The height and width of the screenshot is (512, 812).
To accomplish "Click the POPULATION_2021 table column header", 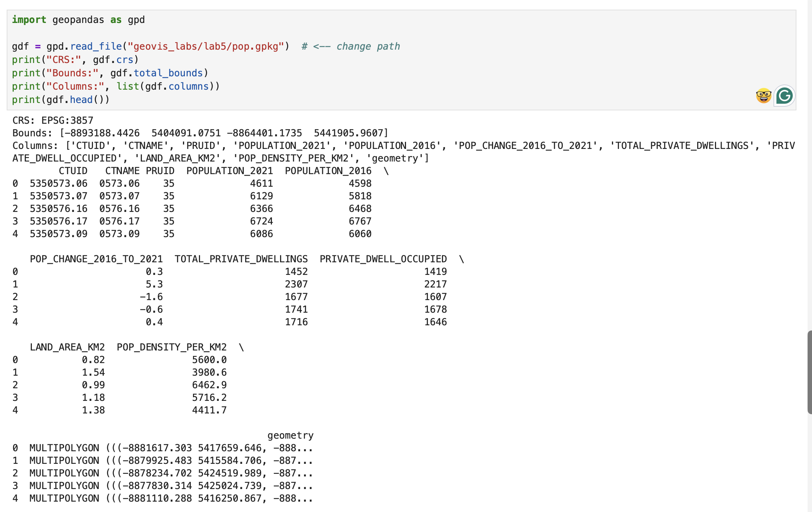I will tap(229, 171).
